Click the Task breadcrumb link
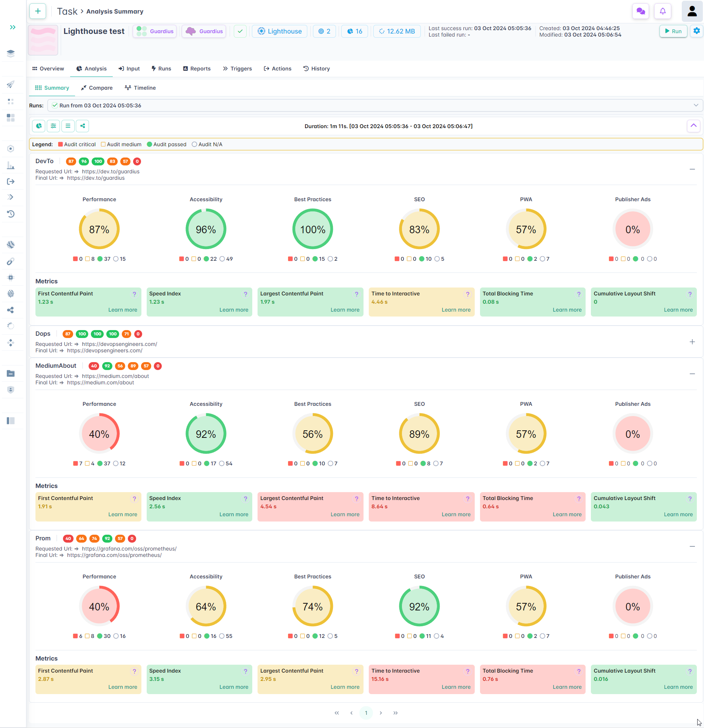Image resolution: width=704 pixels, height=728 pixels. [x=67, y=11]
